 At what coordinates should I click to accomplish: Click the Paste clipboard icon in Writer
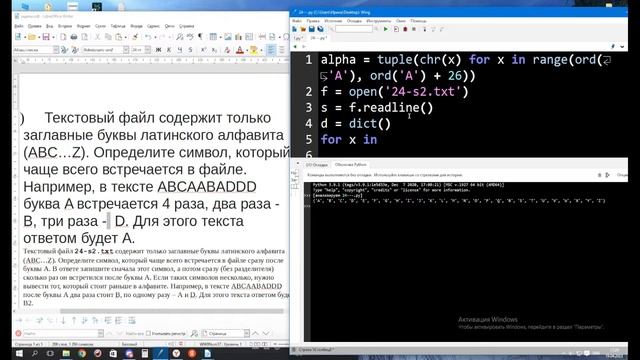(118, 37)
